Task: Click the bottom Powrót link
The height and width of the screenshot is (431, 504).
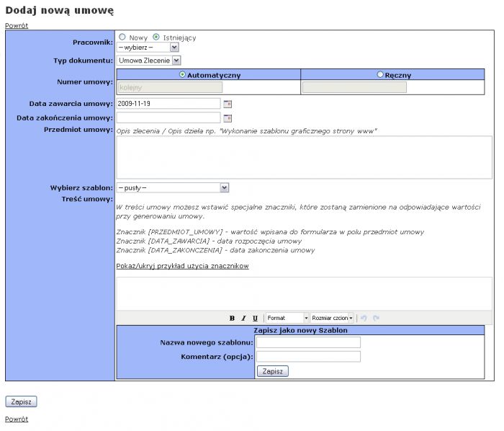Action: 17,419
